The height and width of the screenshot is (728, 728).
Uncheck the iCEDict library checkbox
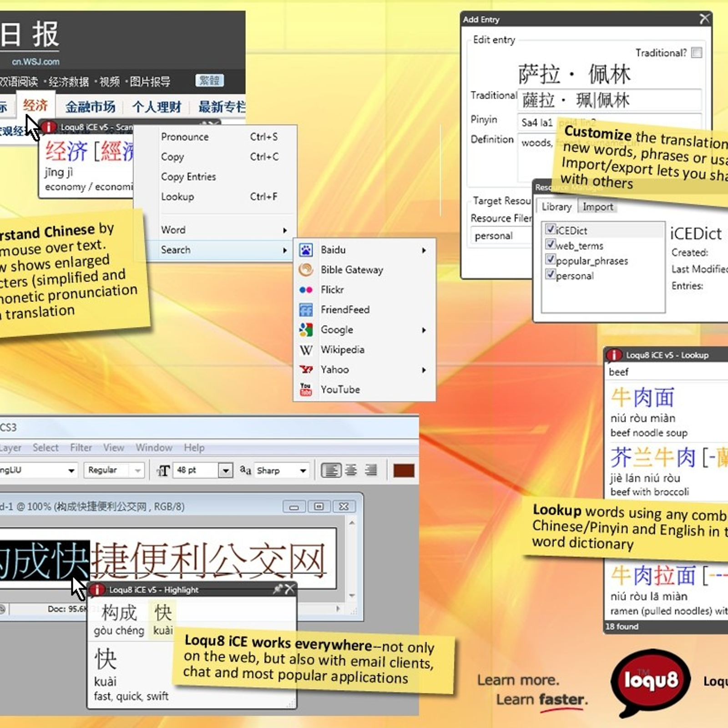[551, 229]
